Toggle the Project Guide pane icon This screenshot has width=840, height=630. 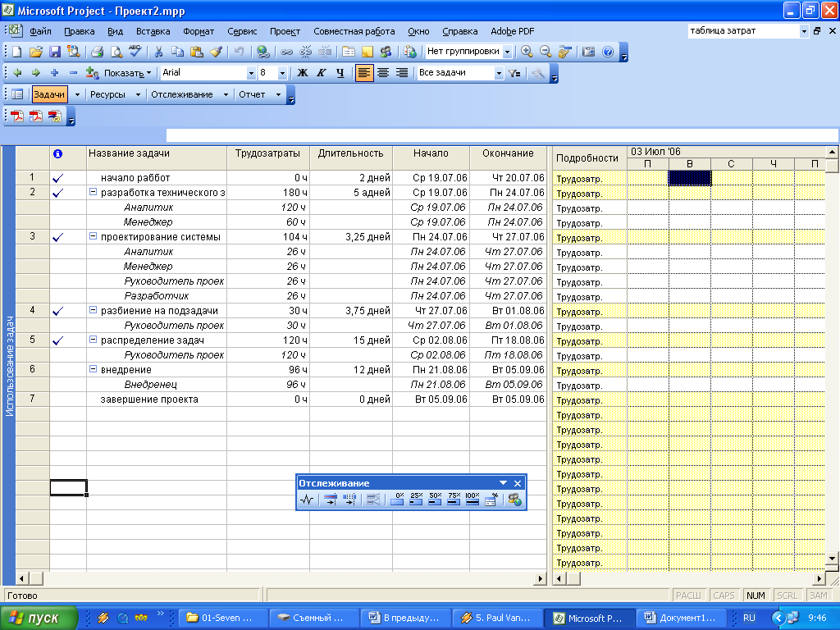point(17,95)
